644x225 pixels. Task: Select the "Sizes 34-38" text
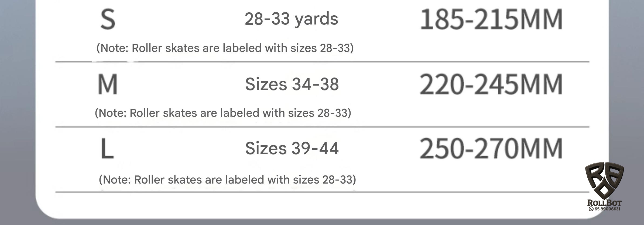pos(292,84)
